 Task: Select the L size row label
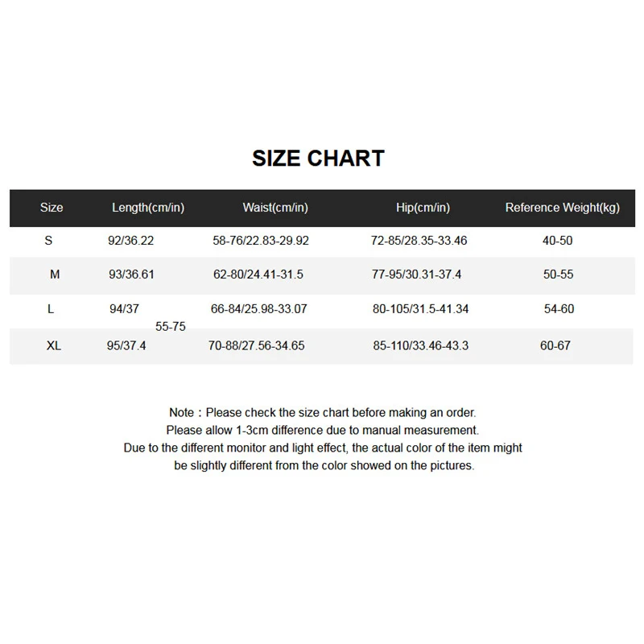51,308
